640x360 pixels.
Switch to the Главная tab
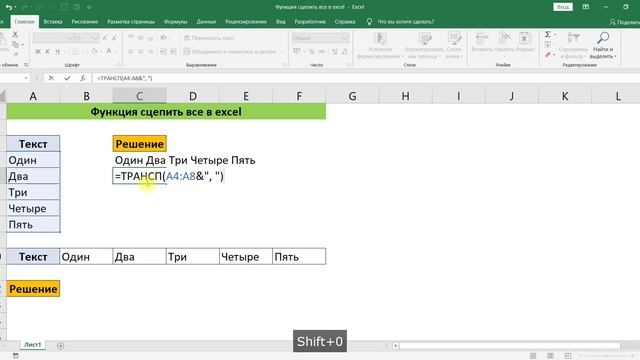coord(24,22)
